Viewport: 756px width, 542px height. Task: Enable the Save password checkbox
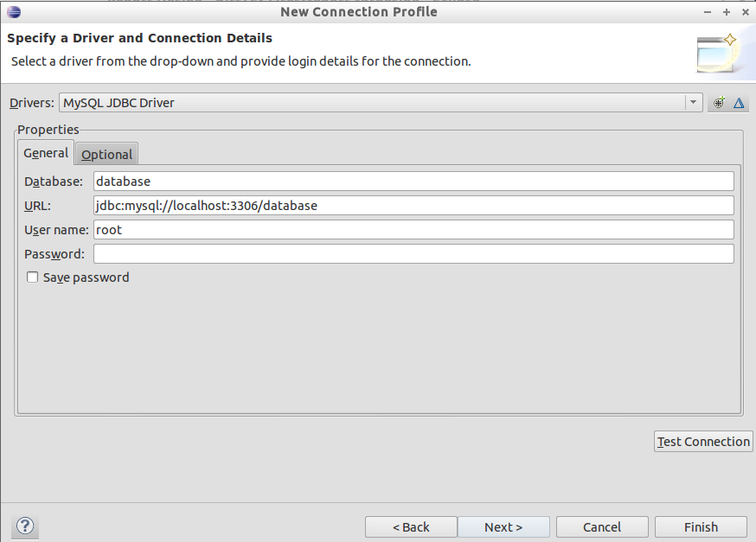(33, 277)
